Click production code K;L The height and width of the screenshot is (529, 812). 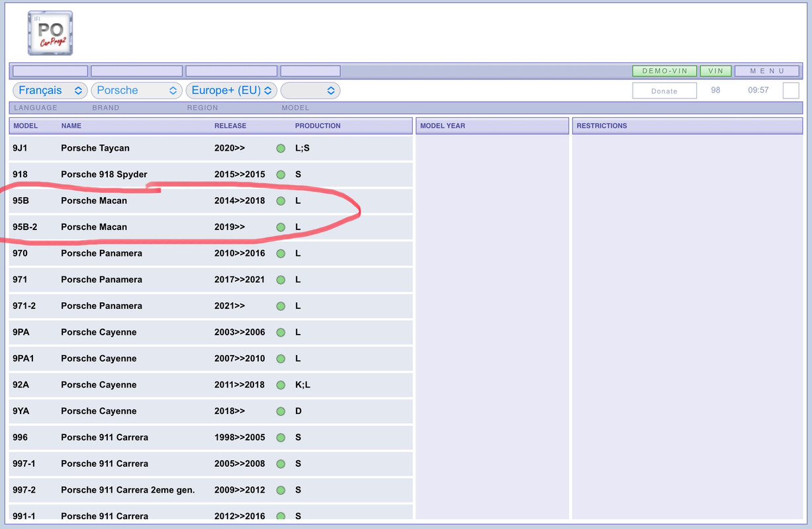(x=302, y=385)
